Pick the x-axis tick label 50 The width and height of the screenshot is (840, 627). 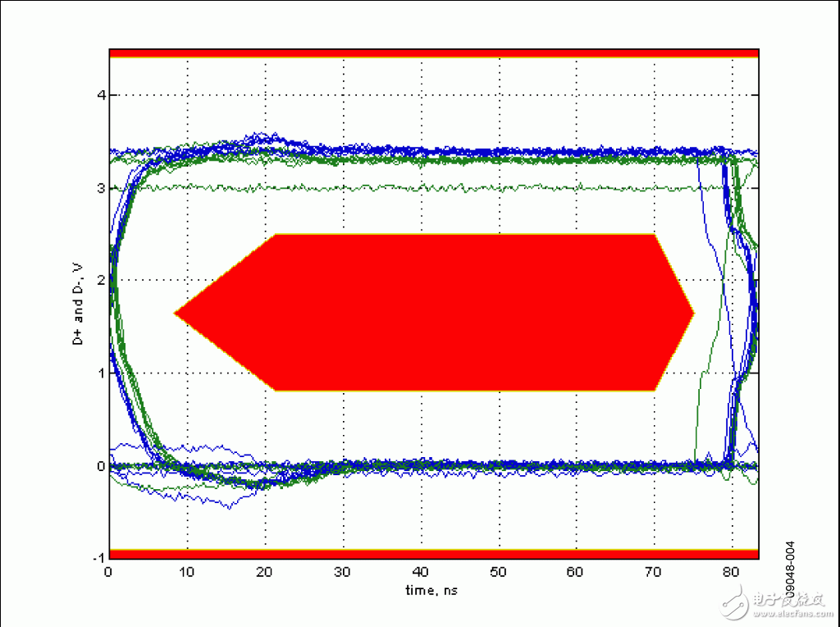coord(498,572)
